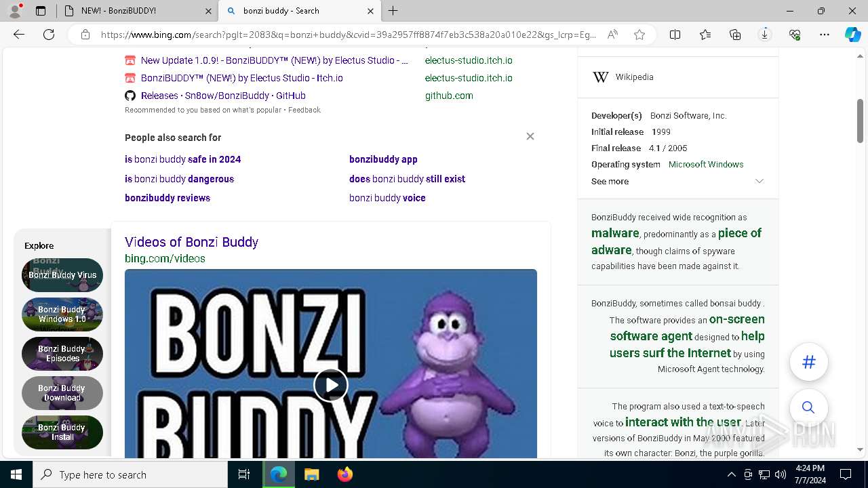Open the notification center icon
The image size is (868, 488).
tap(846, 474)
